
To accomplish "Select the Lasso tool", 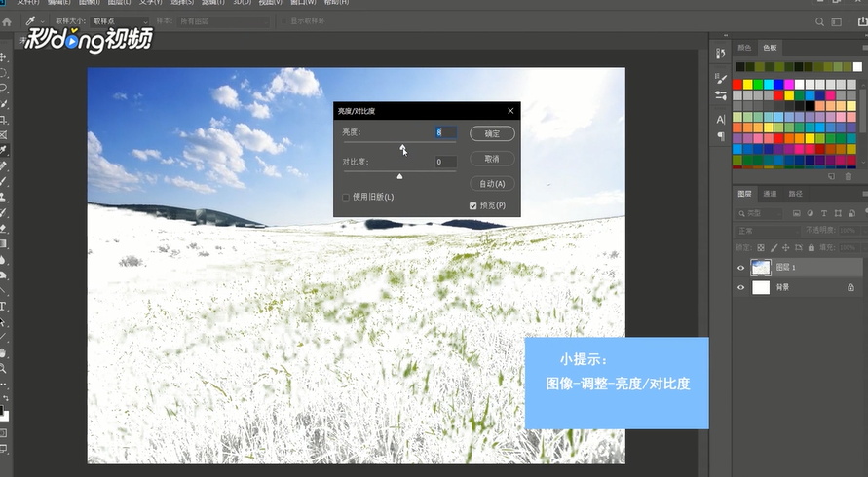I will point(3,89).
